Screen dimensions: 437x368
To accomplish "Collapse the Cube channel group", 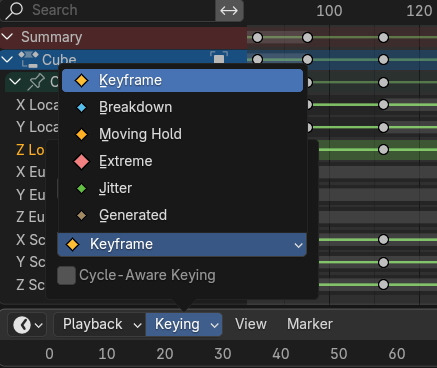I will pyautogui.click(x=7, y=60).
